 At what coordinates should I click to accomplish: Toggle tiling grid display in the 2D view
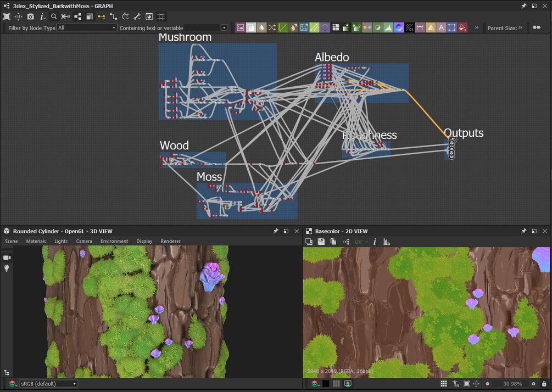tap(444, 384)
